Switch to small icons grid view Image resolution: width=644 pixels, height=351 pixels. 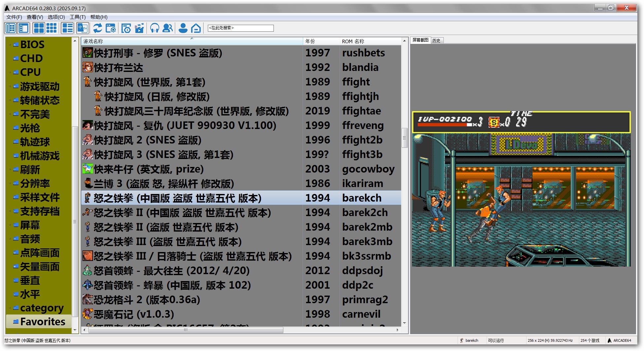51,28
